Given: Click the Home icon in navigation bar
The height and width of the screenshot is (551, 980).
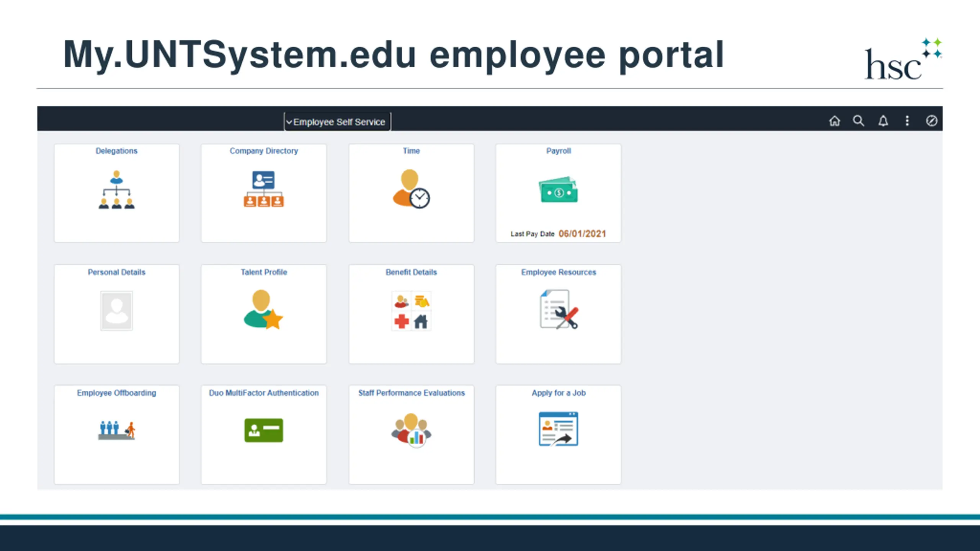Looking at the screenshot, I should click(835, 121).
